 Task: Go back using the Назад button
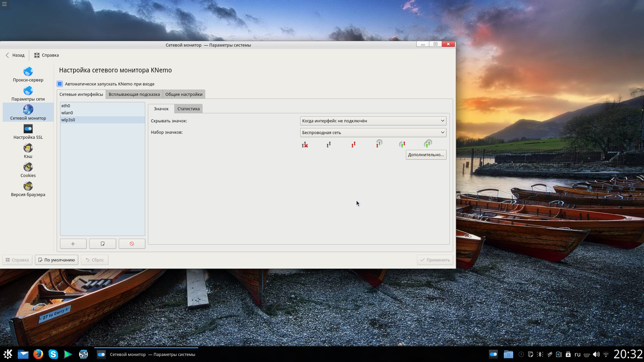point(15,55)
